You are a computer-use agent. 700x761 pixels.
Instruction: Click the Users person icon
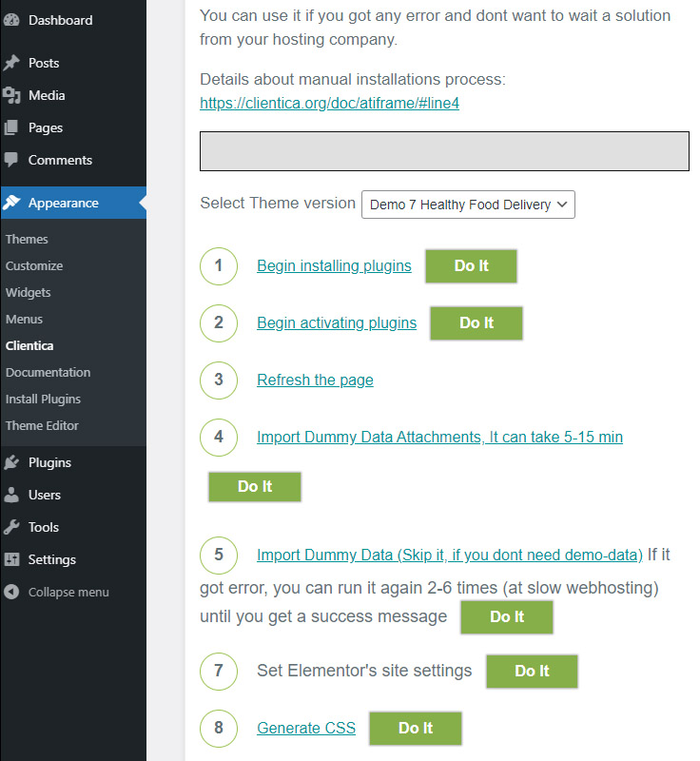coord(11,495)
